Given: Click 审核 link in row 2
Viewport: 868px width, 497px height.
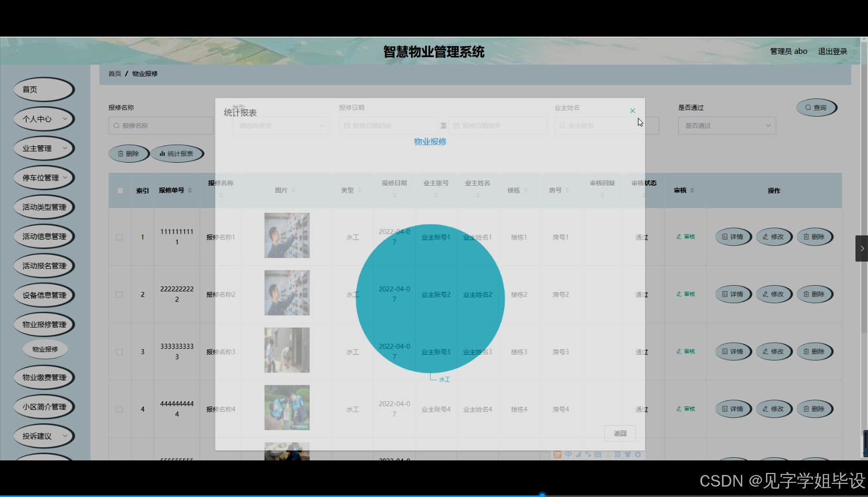Looking at the screenshot, I should [686, 295].
